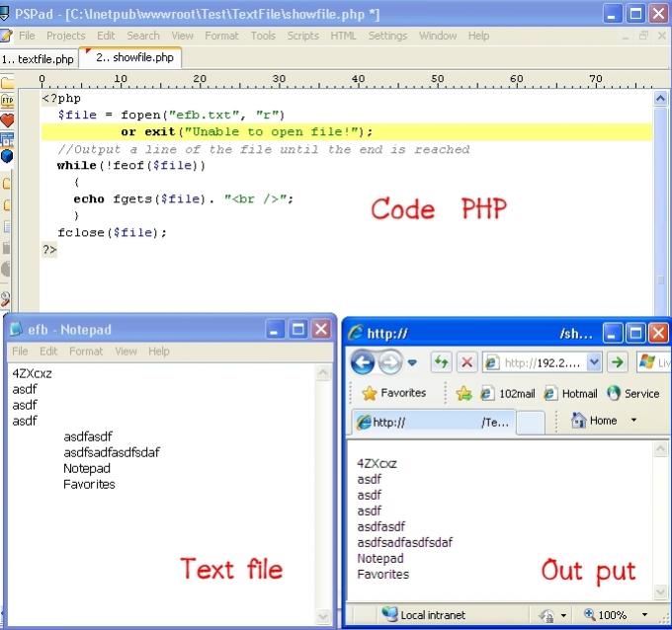Click the red heart favorites icon in PSPad sidebar
The image size is (672, 630).
7,120
